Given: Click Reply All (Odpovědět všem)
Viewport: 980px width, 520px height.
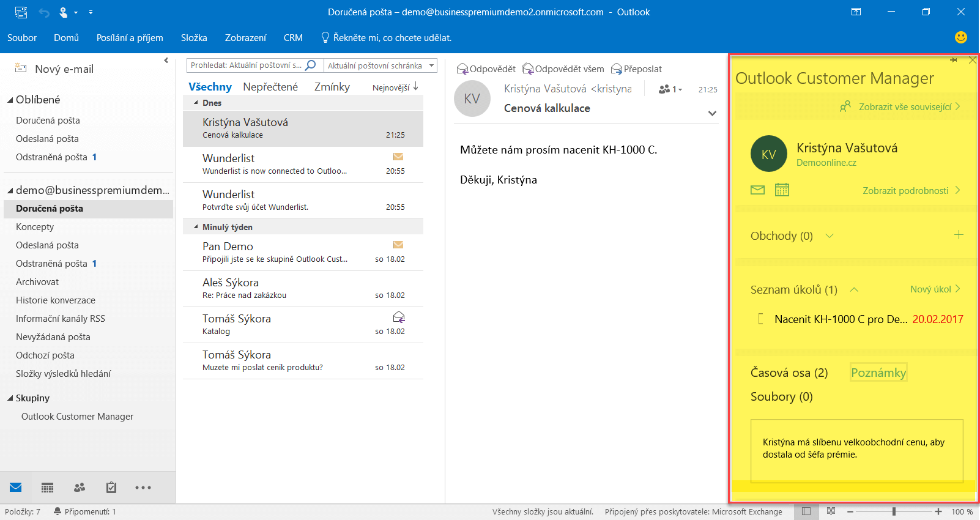Looking at the screenshot, I should [563, 69].
